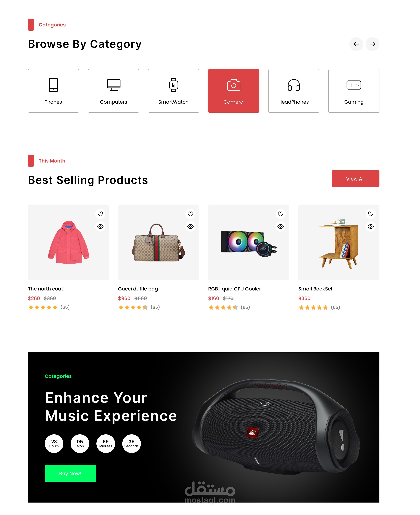The image size is (420, 515).
Task: Quick view The north coat eye icon
Action: [100, 227]
